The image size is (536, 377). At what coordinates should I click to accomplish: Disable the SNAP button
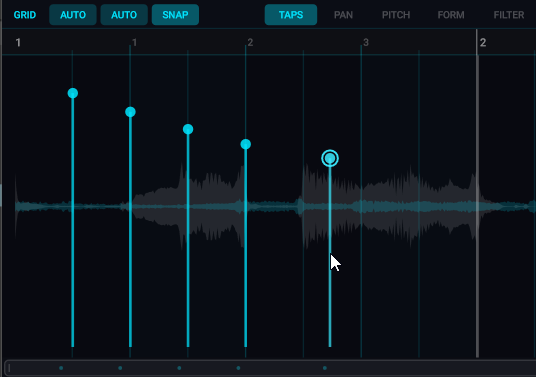point(175,15)
